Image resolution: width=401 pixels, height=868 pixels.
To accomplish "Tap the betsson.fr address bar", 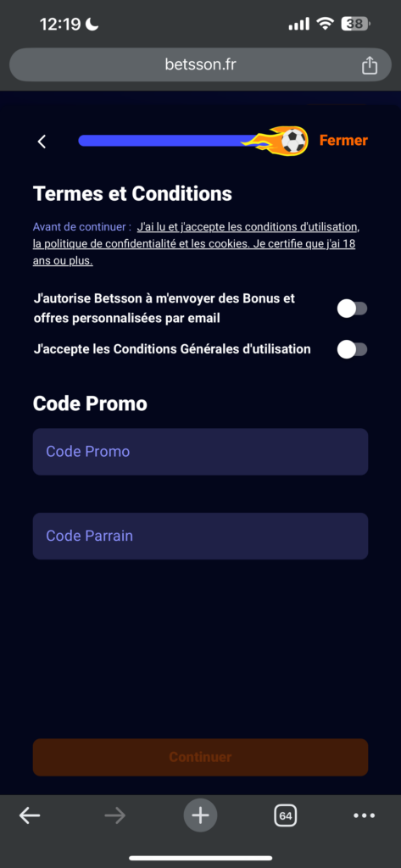I will [200, 64].
